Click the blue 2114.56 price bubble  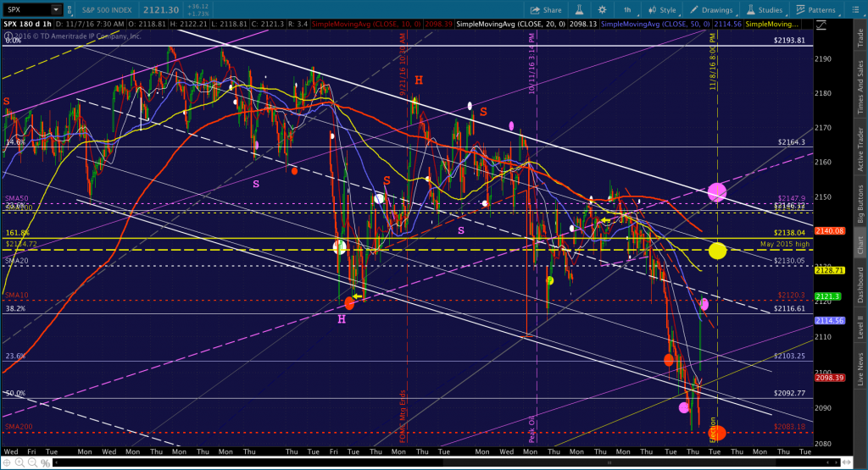[x=830, y=320]
